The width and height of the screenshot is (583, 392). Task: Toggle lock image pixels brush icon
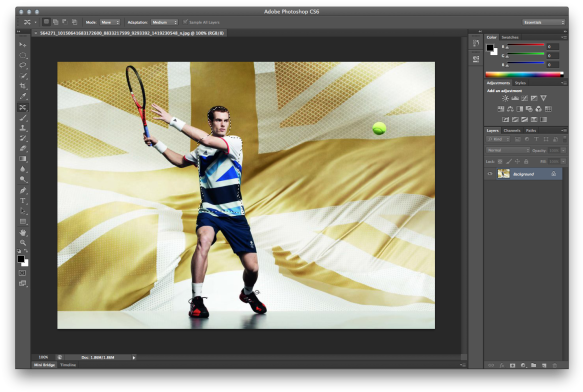(509, 161)
